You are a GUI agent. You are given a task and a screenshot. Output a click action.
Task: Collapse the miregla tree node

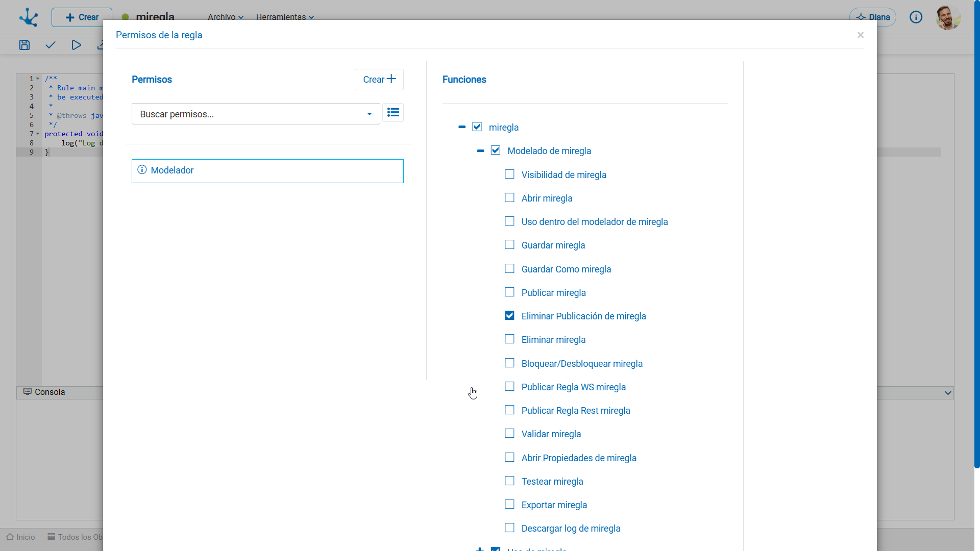[462, 127]
